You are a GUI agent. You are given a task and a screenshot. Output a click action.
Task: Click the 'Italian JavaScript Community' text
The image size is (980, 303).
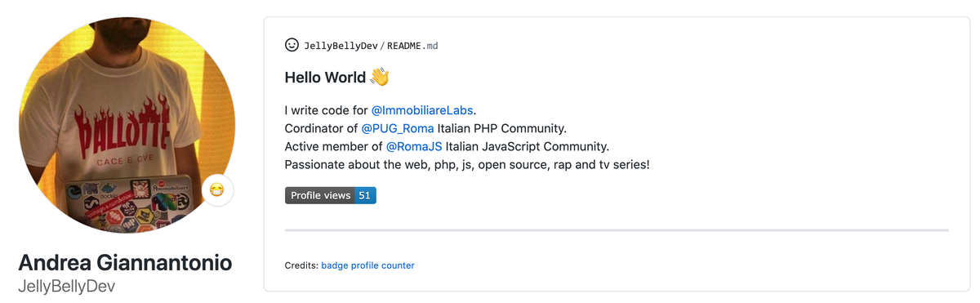coord(528,147)
